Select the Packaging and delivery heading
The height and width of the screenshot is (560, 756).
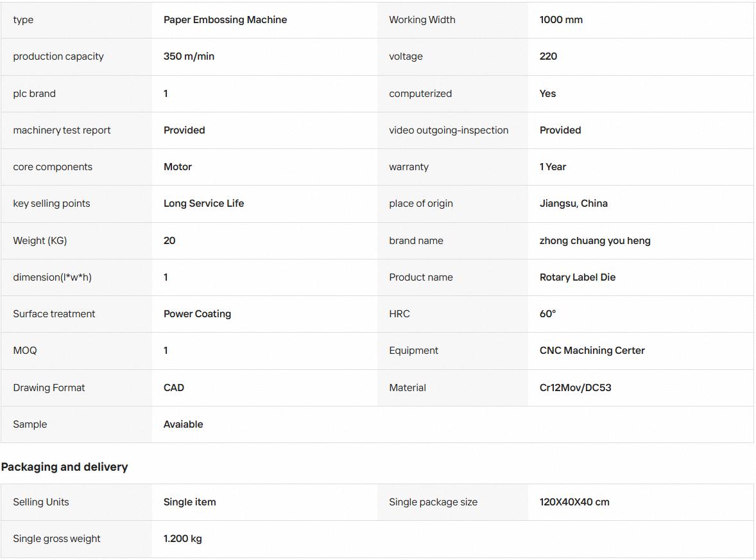(x=65, y=467)
